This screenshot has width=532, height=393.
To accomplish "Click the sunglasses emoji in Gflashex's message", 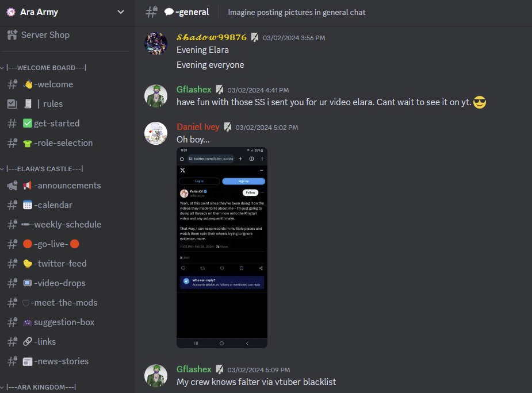I will pos(480,102).
